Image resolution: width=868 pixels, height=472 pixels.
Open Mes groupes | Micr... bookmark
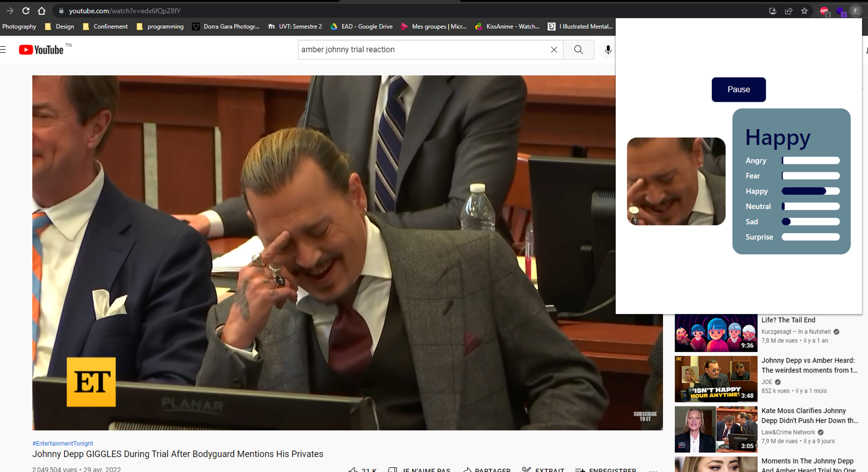(434, 26)
